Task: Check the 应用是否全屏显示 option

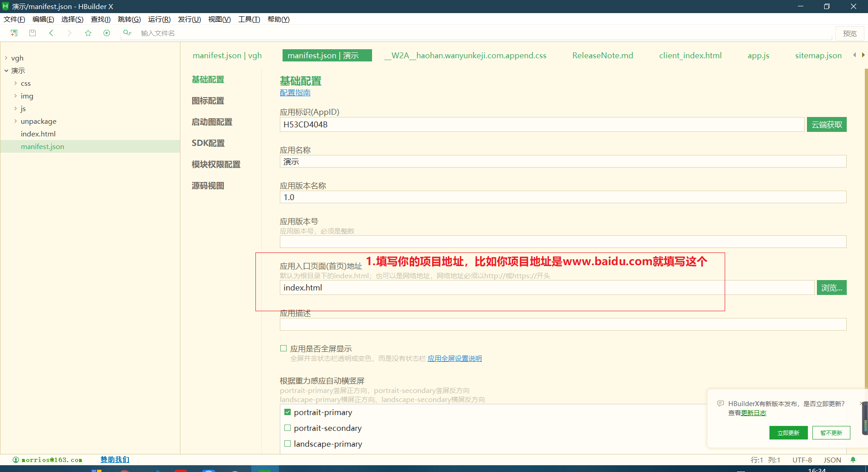Action: [x=283, y=348]
